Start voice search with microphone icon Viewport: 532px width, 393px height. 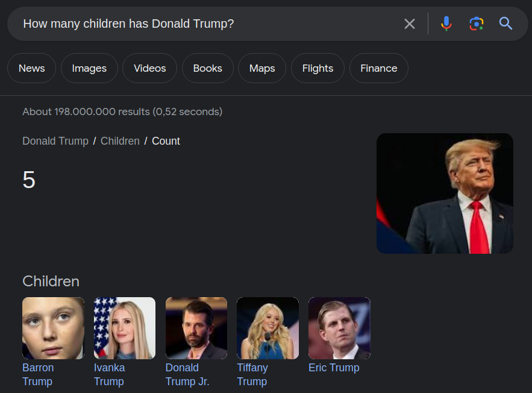(x=446, y=24)
